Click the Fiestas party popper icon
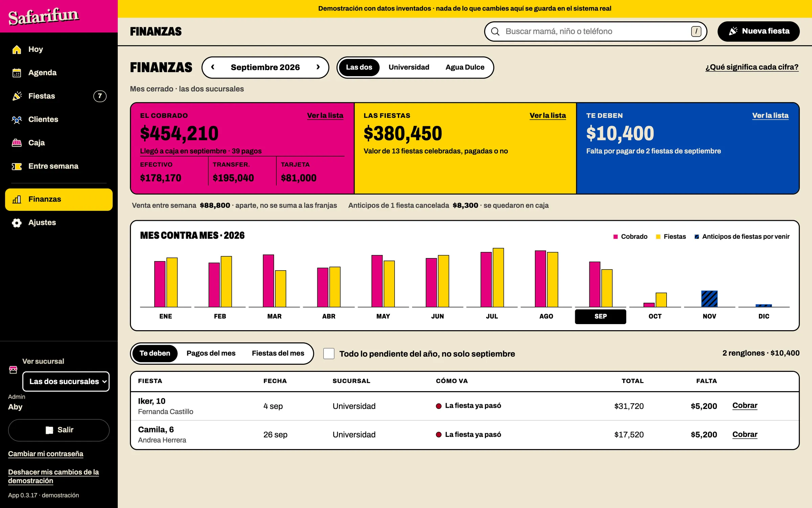 tap(17, 96)
